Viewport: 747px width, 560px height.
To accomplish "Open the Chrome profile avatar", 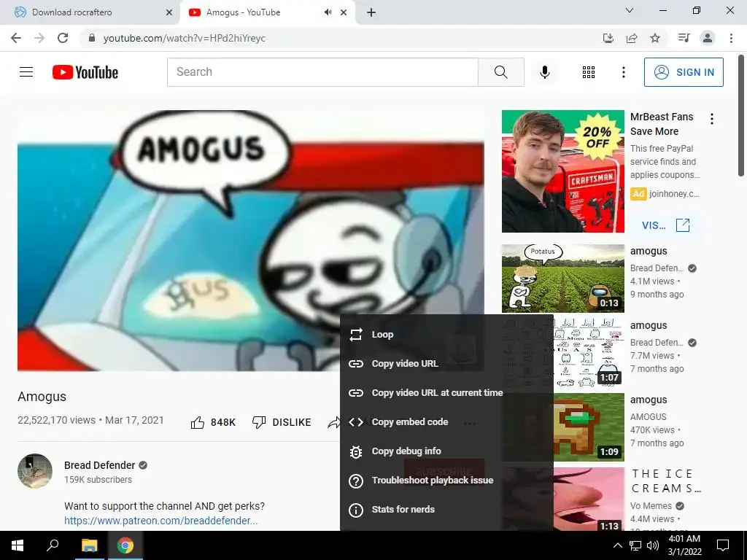I will tap(708, 38).
